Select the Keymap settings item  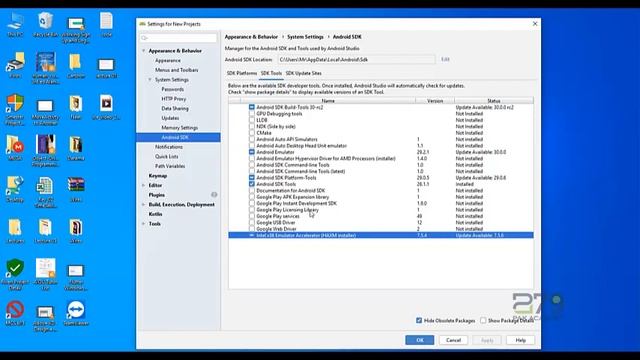click(158, 176)
